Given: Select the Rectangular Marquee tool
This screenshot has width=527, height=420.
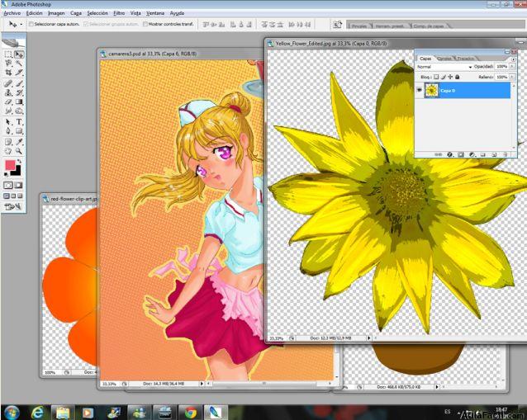Looking at the screenshot, I should pos(8,54).
